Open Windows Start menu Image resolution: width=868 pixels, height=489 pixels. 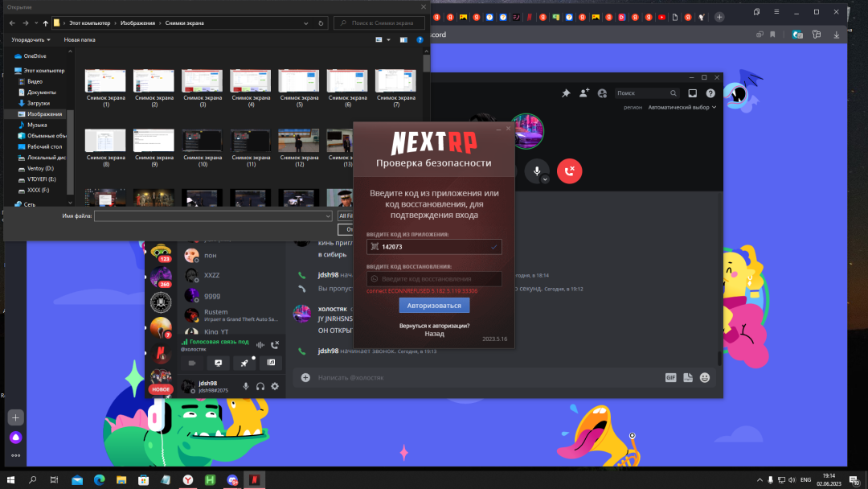pyautogui.click(x=10, y=479)
